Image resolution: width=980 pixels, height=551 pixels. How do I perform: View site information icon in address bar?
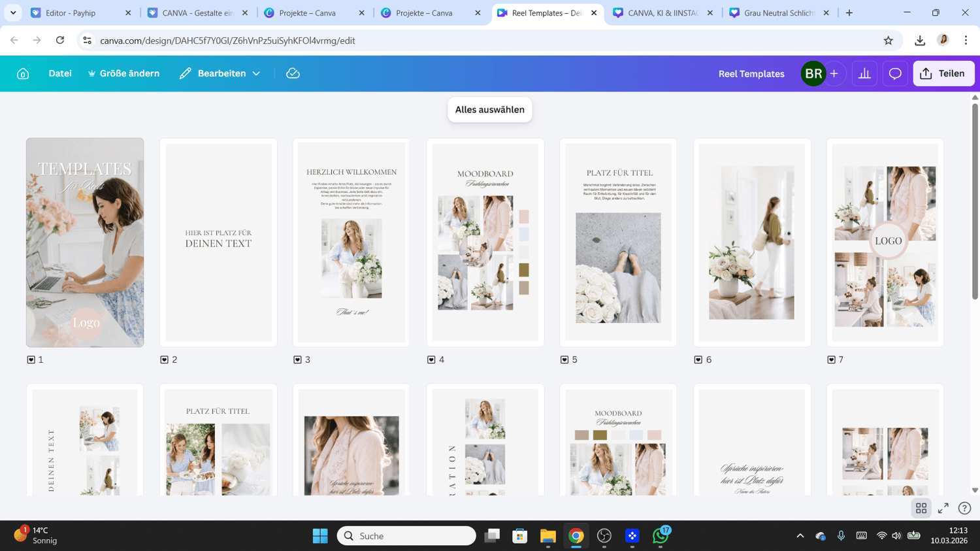87,41
